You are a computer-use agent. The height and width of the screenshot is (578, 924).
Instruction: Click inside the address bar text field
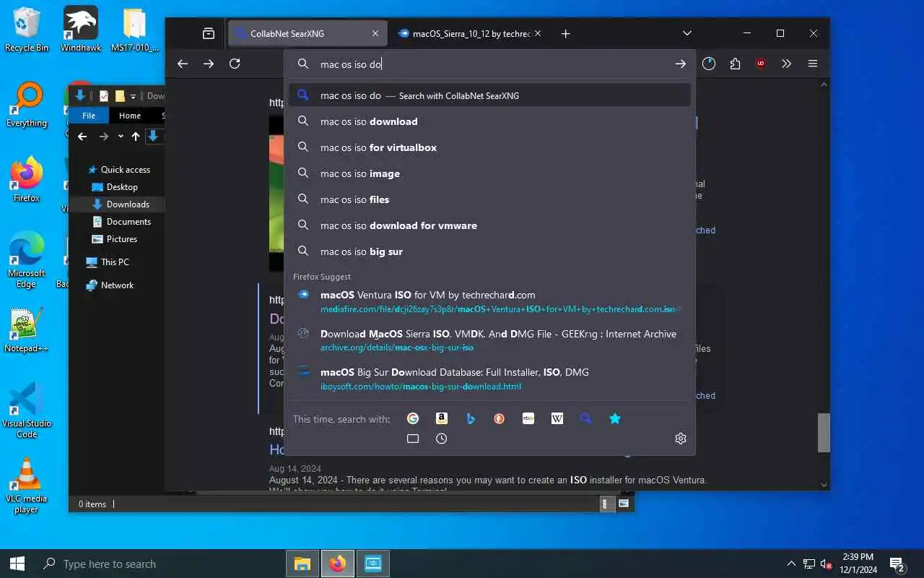[491, 64]
